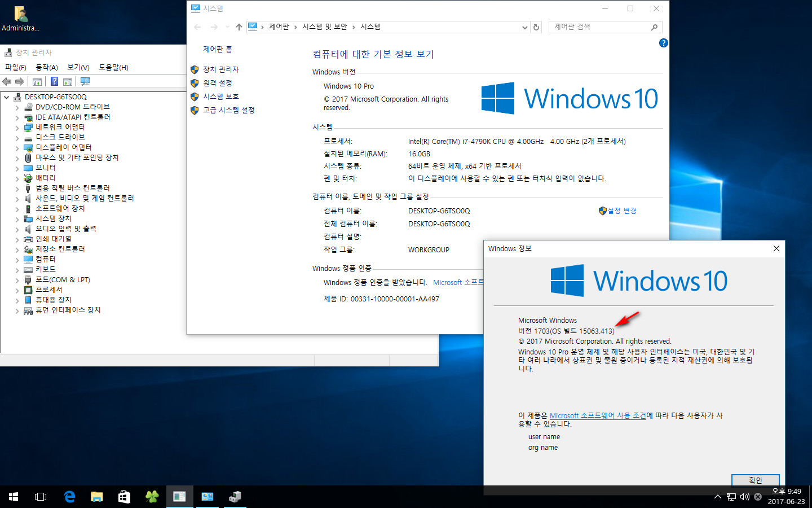Collapse the DESKTOP-G6TSO0Q root node
This screenshot has height=508, width=812.
click(x=7, y=97)
